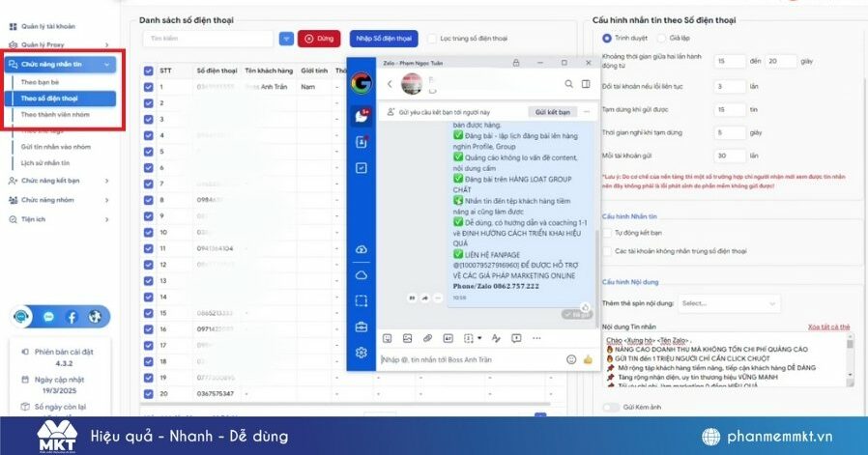868x455 pixels.
Task: Attach a file with paperclip icon
Action: [x=427, y=338]
